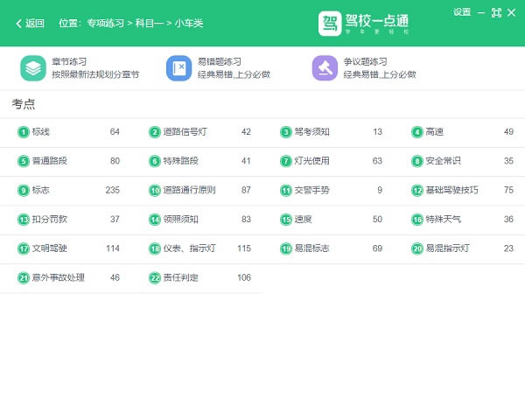Screen dimensions: 525x420
Task: Open 设置 in the title bar
Action: (x=462, y=12)
